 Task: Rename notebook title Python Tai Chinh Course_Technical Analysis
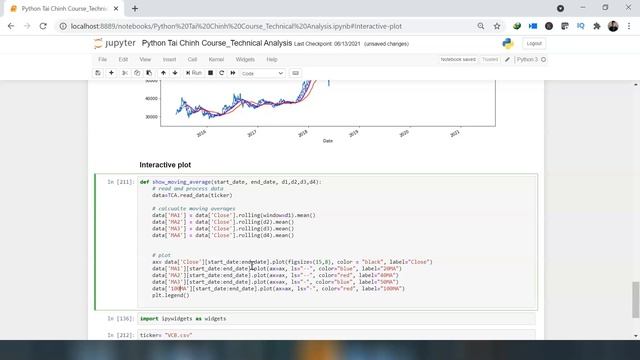[x=217, y=43]
